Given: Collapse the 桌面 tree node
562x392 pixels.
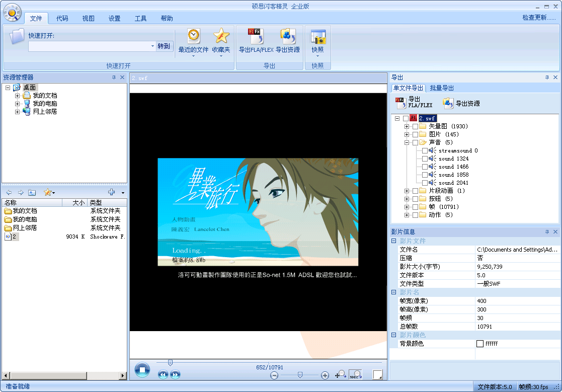Looking at the screenshot, I should click(x=8, y=88).
